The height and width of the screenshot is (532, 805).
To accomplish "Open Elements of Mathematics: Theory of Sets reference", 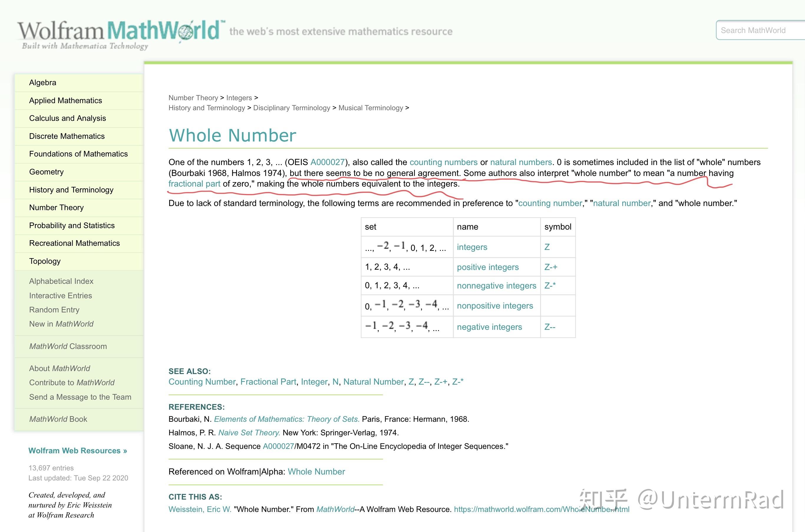I will (x=286, y=419).
